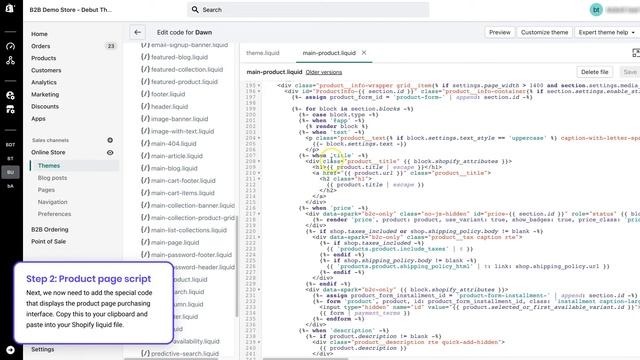Click the file icon beside main-blog.liquid

pyautogui.click(x=145, y=168)
